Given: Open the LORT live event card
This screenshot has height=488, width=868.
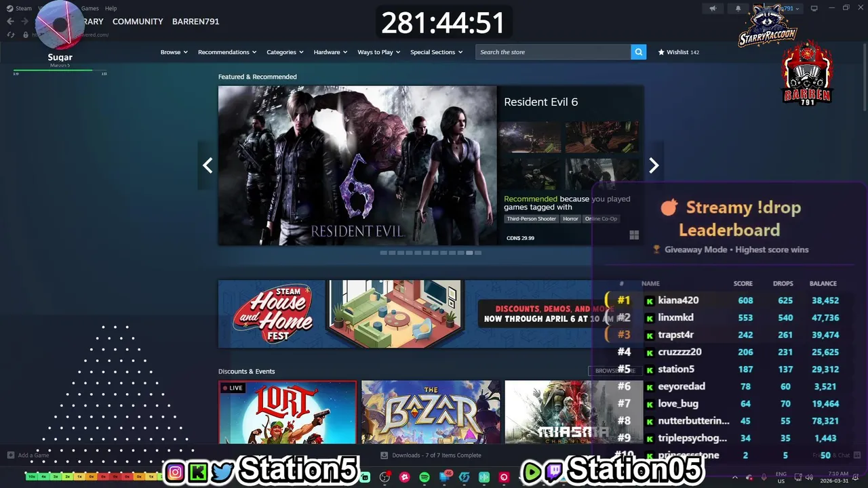Looking at the screenshot, I should (x=288, y=412).
